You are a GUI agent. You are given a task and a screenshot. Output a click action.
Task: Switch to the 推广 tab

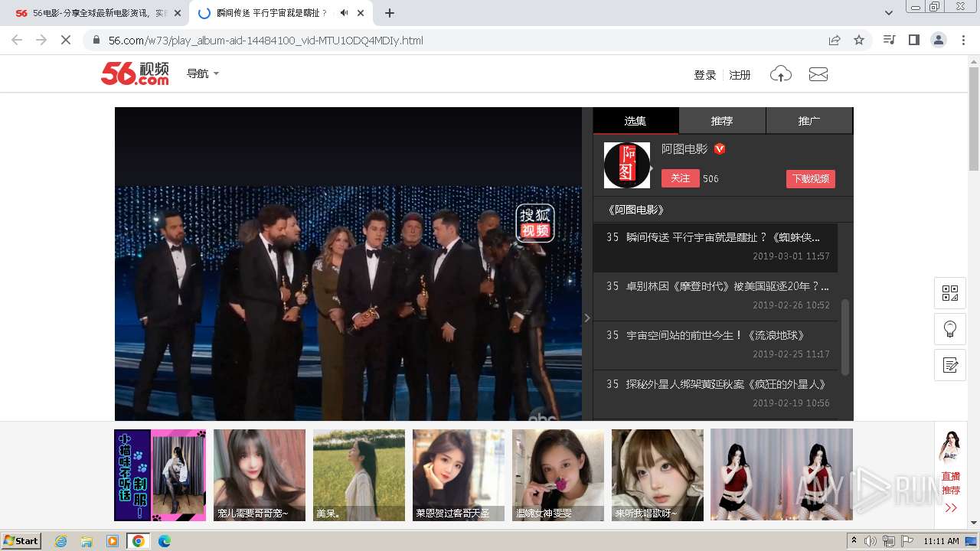tap(809, 121)
